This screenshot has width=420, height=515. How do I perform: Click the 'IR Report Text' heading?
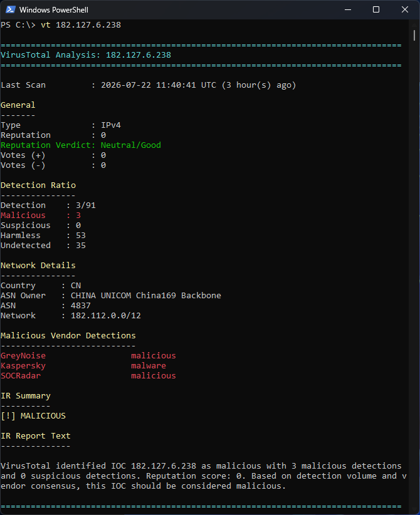[x=36, y=436]
